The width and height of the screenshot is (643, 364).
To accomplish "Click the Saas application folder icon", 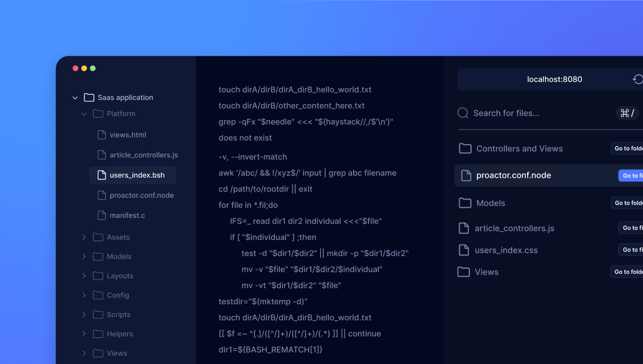I will click(89, 97).
